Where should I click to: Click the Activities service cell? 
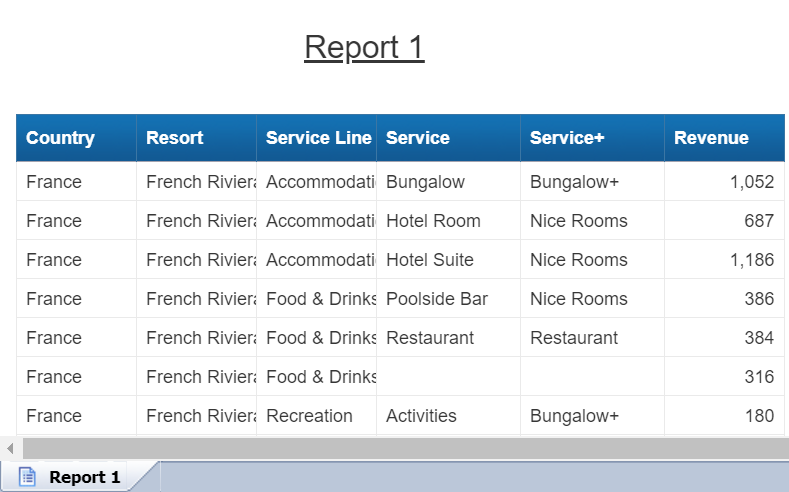coord(421,416)
